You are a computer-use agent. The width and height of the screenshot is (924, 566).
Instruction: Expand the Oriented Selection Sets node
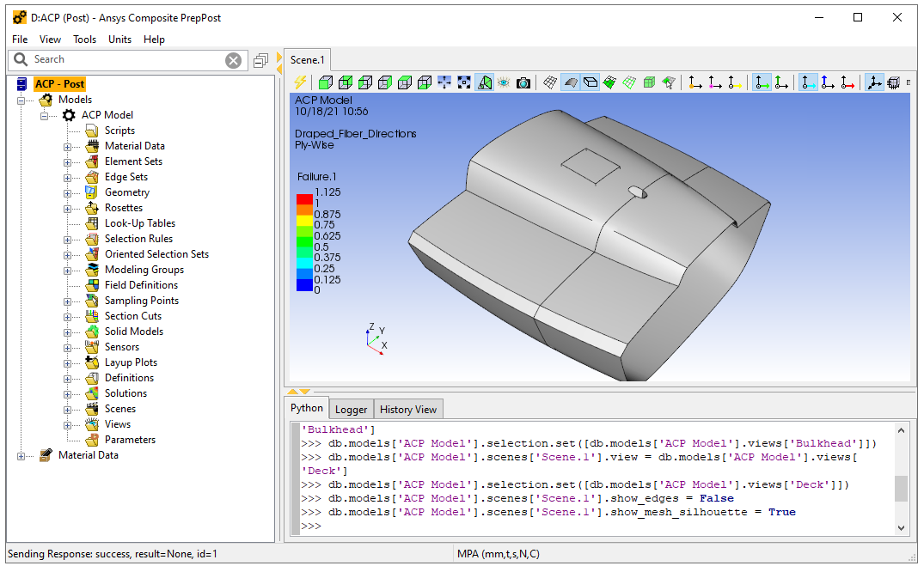(x=67, y=255)
